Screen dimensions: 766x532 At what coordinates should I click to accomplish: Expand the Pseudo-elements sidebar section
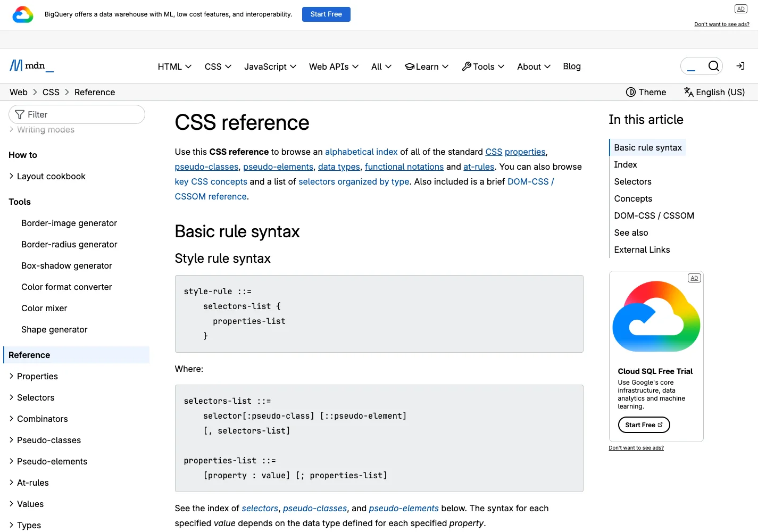pyautogui.click(x=48, y=461)
